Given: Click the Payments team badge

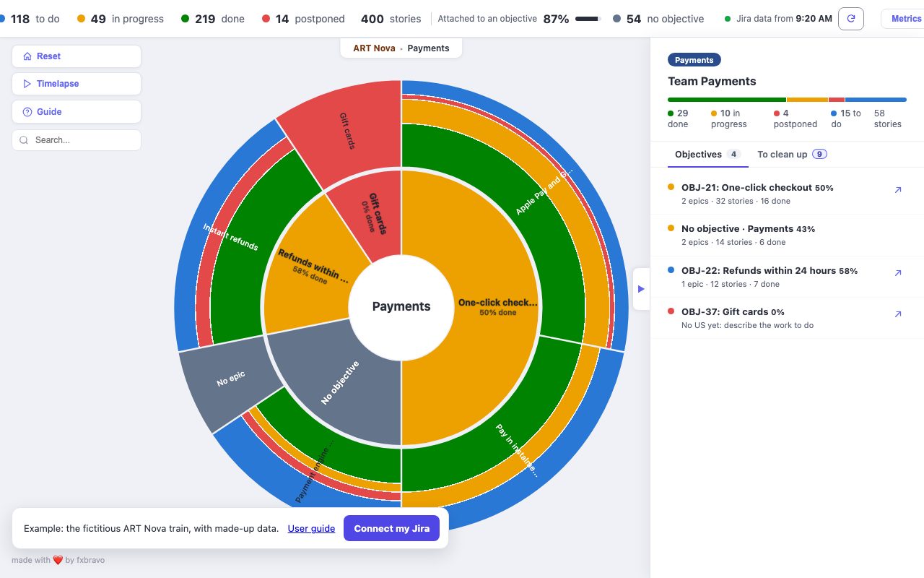Looking at the screenshot, I should (694, 60).
